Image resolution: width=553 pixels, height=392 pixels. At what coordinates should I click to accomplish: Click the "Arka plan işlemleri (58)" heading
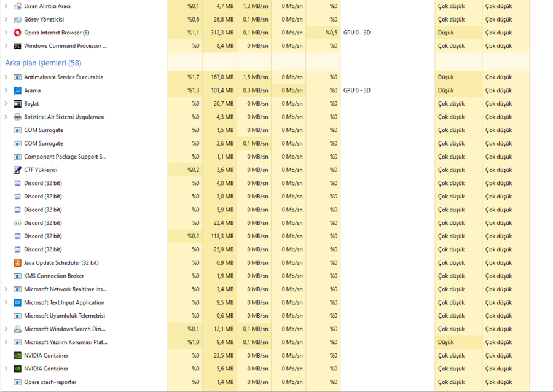pyautogui.click(x=43, y=63)
